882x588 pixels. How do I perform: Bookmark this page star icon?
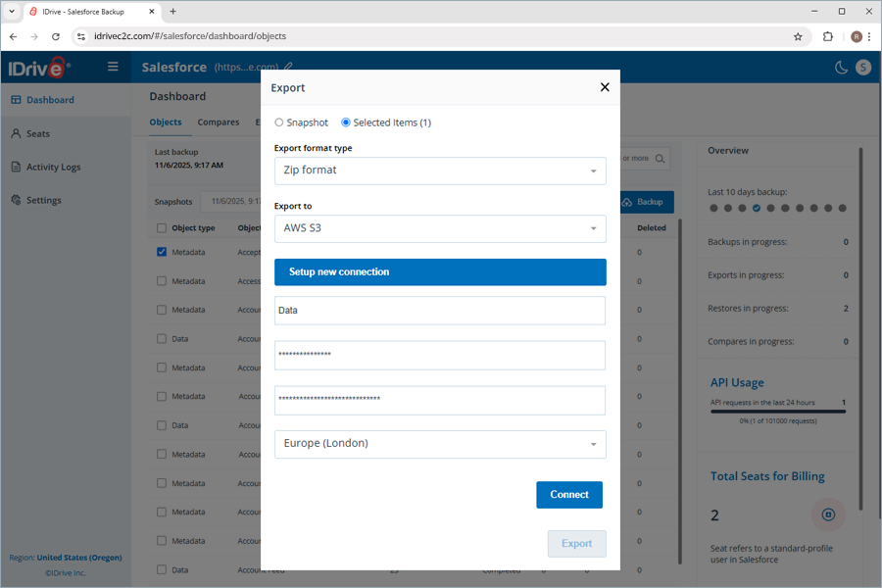click(x=798, y=36)
